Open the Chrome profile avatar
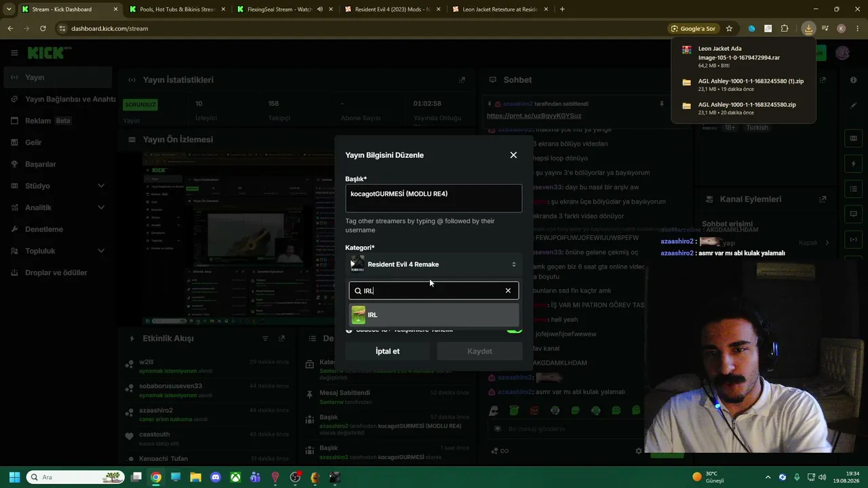868x488 pixels. pos(841,28)
